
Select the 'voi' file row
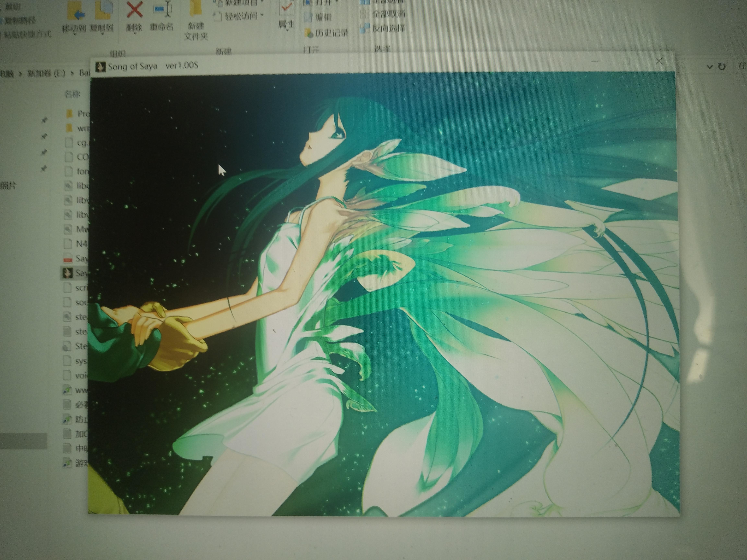tap(75, 375)
